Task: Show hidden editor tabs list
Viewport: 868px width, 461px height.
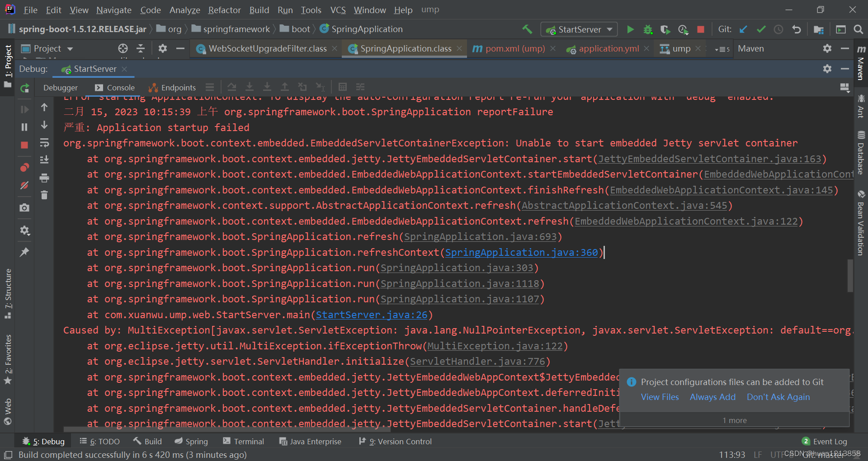Action: point(722,49)
